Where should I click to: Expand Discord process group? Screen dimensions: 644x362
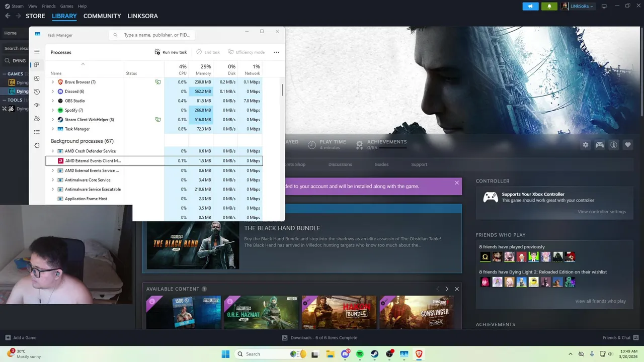tap(53, 92)
